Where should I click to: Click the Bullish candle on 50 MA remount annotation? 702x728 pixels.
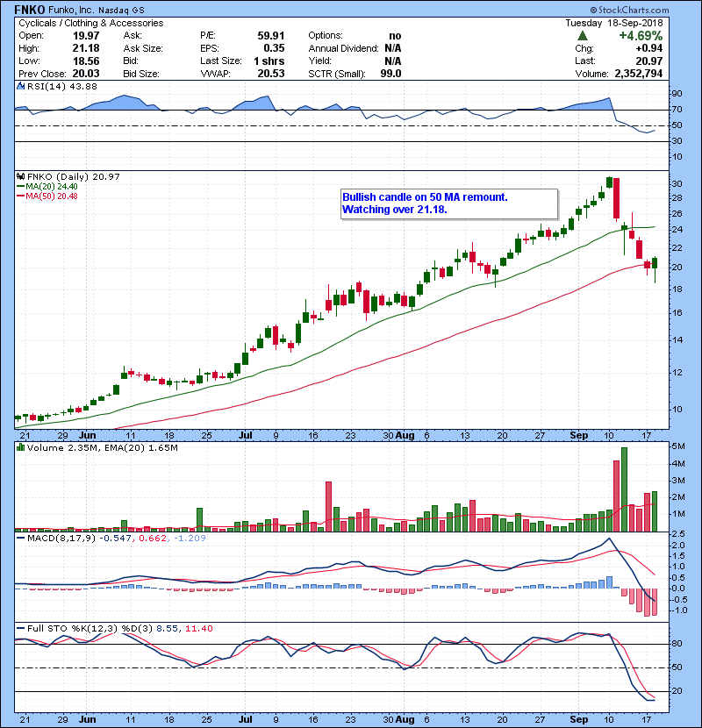pos(449,203)
